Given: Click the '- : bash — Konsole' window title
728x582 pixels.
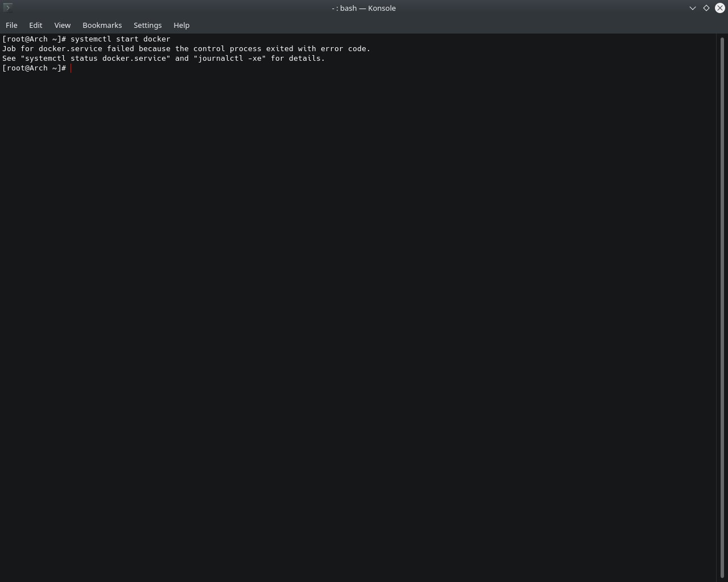Looking at the screenshot, I should click(x=364, y=8).
